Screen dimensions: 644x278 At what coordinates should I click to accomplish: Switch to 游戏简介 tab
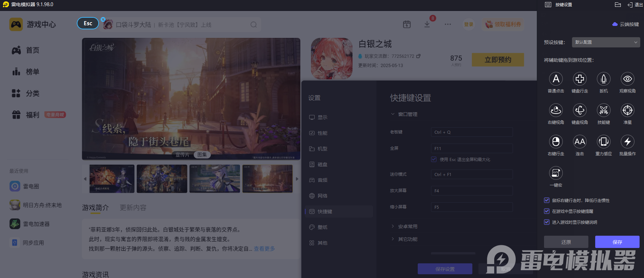pyautogui.click(x=96, y=207)
